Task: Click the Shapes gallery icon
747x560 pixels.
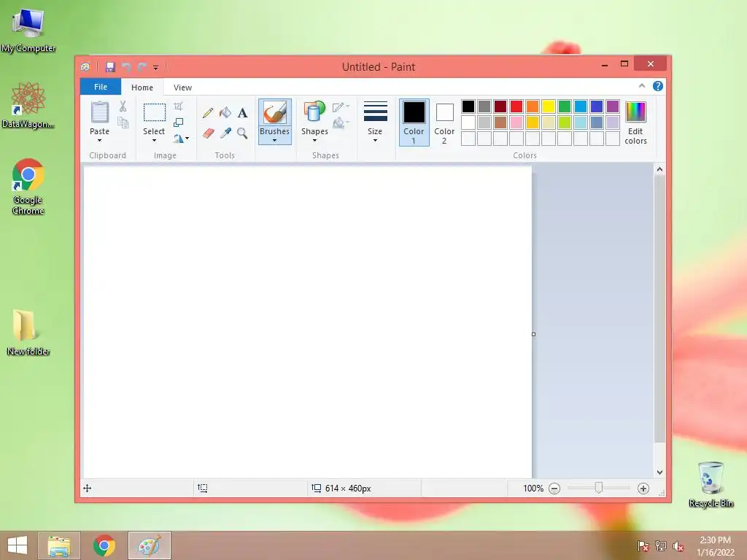Action: [314, 112]
